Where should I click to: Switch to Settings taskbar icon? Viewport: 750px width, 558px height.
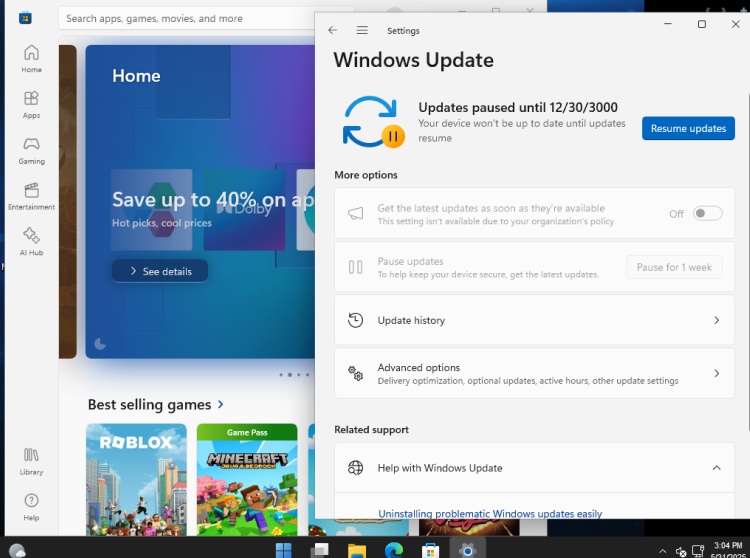[467, 550]
